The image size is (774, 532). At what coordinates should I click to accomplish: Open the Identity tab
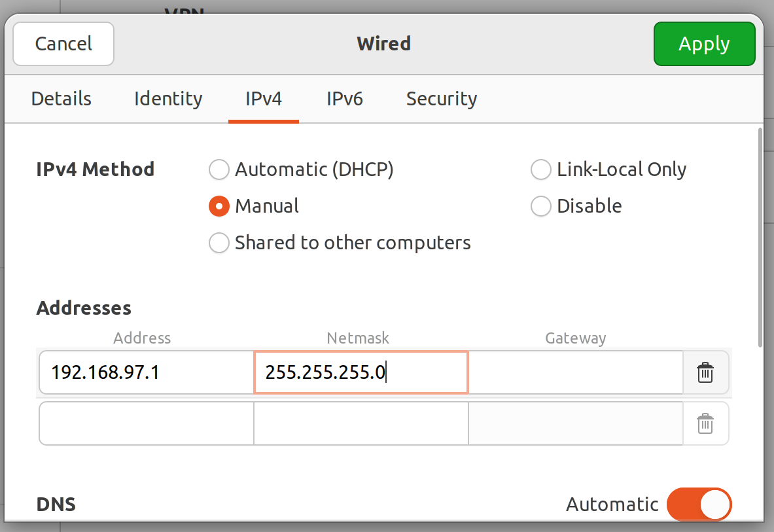point(167,99)
